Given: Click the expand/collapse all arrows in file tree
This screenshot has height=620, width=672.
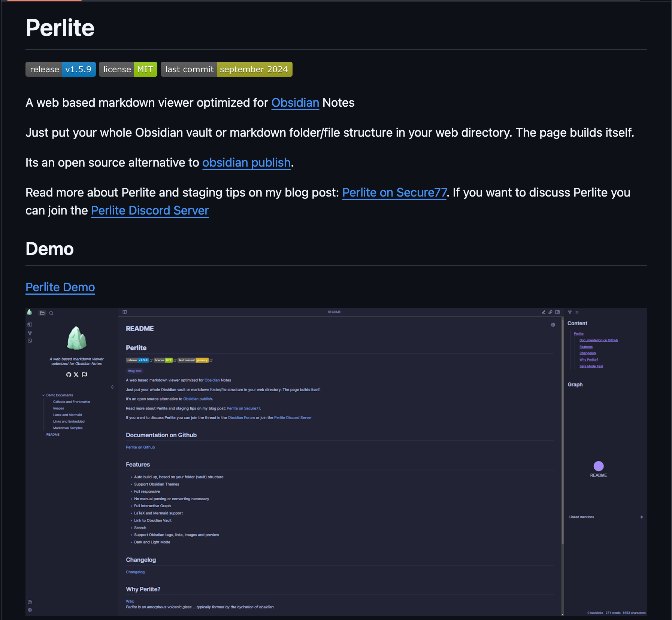Looking at the screenshot, I should 112,387.
